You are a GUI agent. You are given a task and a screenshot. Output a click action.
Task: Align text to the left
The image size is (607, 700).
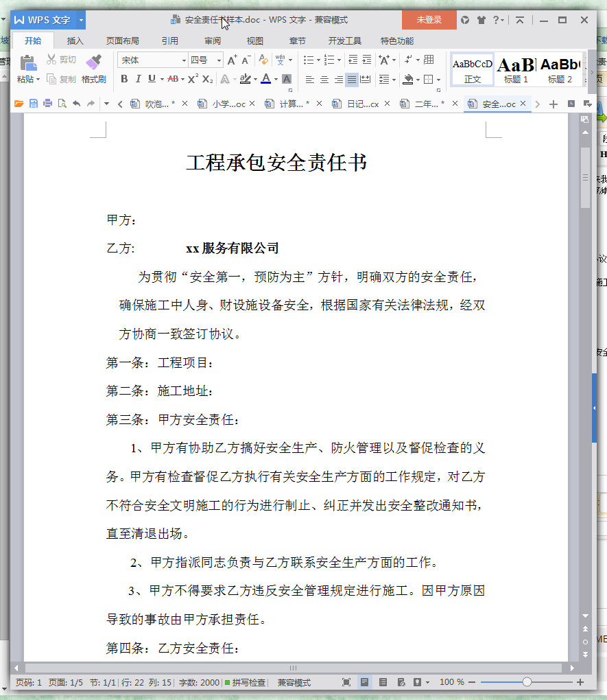(310, 80)
